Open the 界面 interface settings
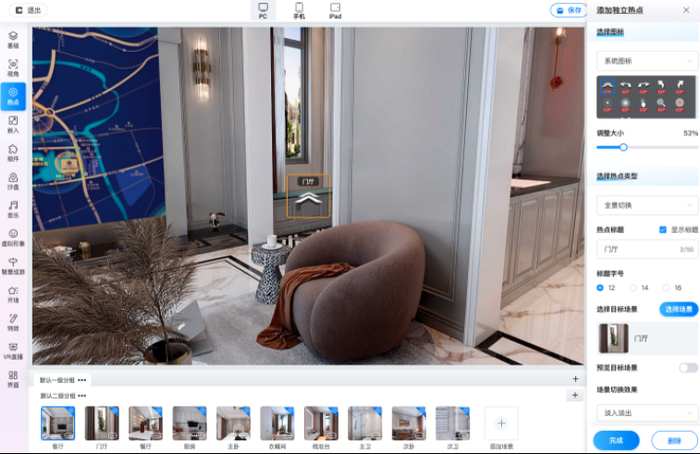This screenshot has width=700, height=454. [x=13, y=379]
